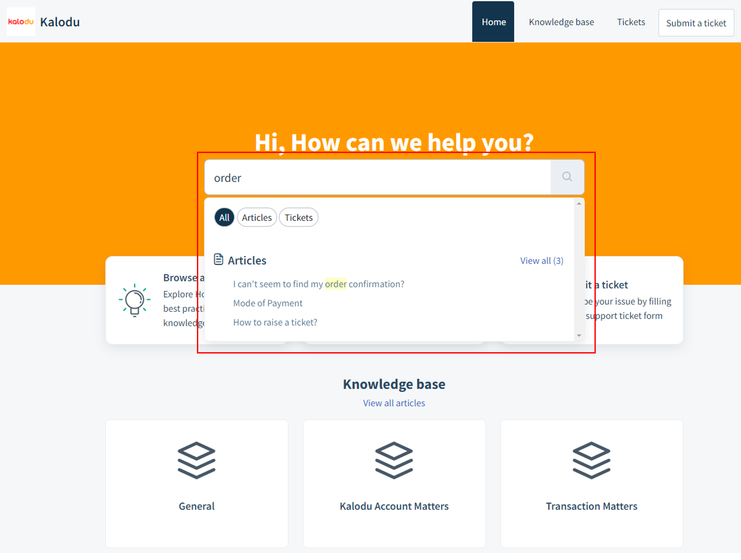This screenshot has width=741, height=560.
Task: Select the All filter pill
Action: click(x=224, y=218)
